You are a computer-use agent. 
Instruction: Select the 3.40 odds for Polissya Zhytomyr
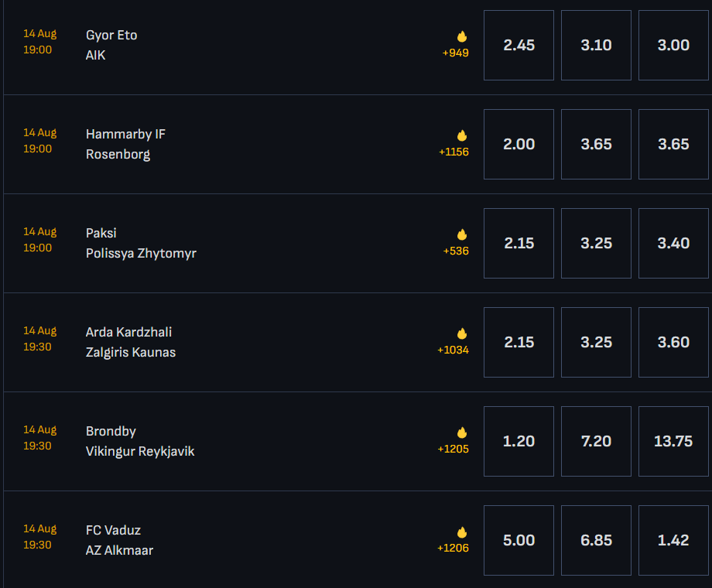[673, 243]
